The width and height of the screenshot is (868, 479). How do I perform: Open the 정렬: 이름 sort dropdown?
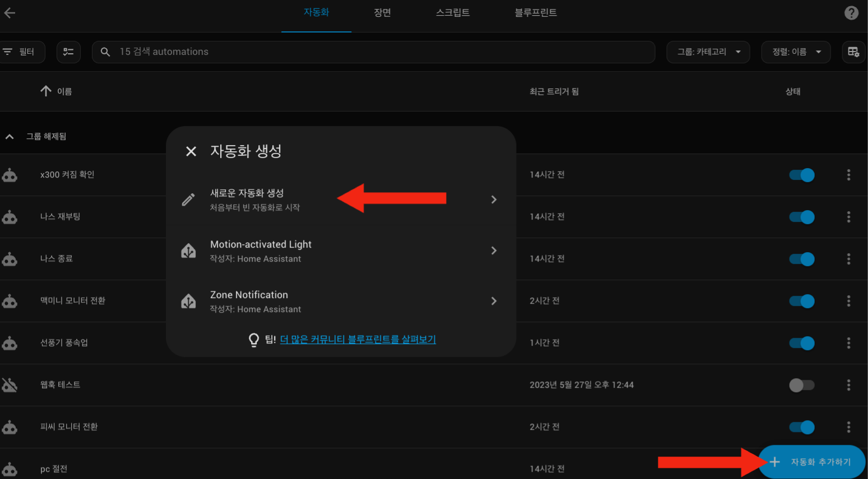(796, 52)
